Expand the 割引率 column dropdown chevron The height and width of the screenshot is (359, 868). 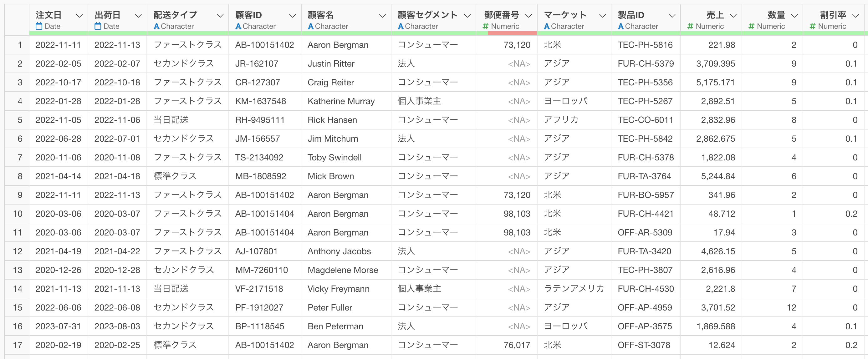click(x=855, y=16)
